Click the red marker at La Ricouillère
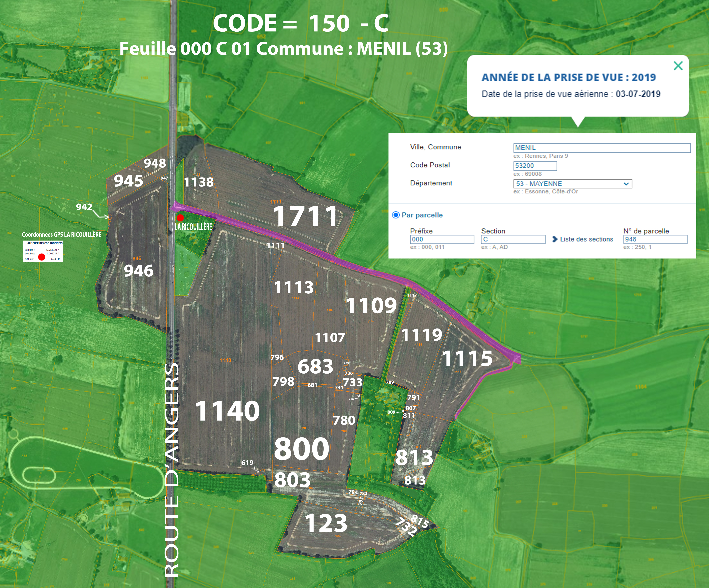The width and height of the screenshot is (709, 588). coord(180,217)
